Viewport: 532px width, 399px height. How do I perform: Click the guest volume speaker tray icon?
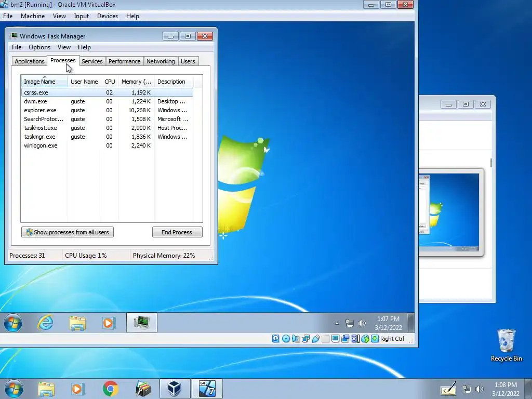pyautogui.click(x=362, y=323)
